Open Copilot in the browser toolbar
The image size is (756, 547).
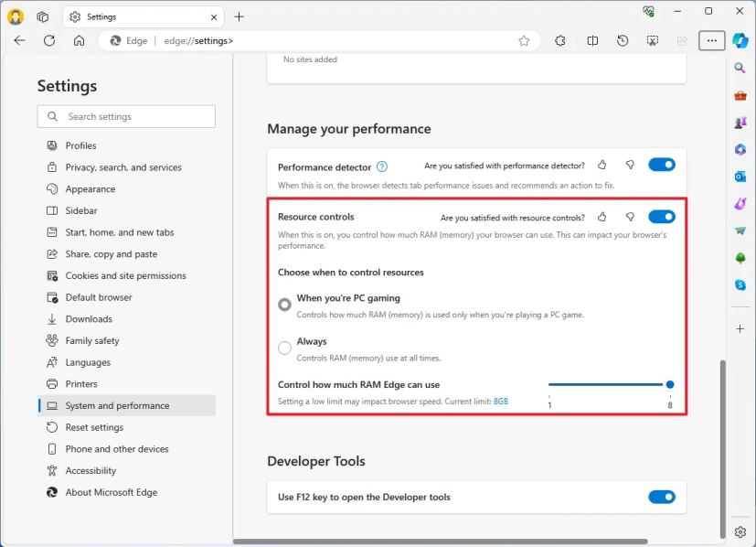(740, 40)
